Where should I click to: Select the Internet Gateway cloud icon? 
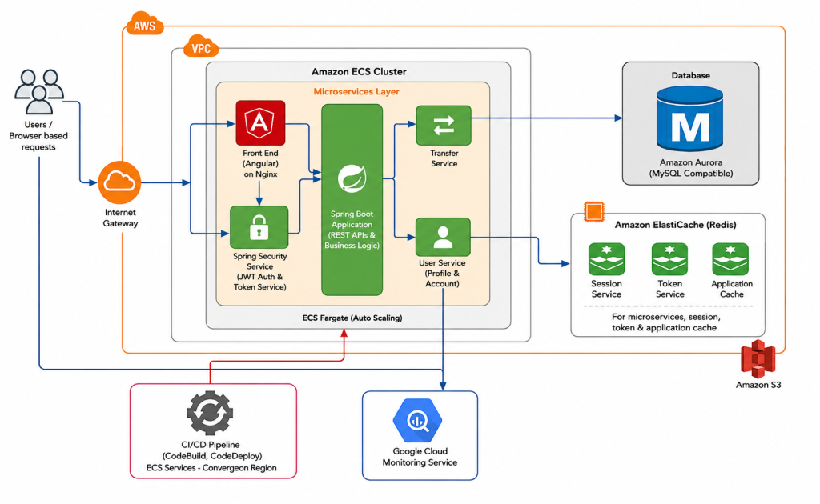120,182
